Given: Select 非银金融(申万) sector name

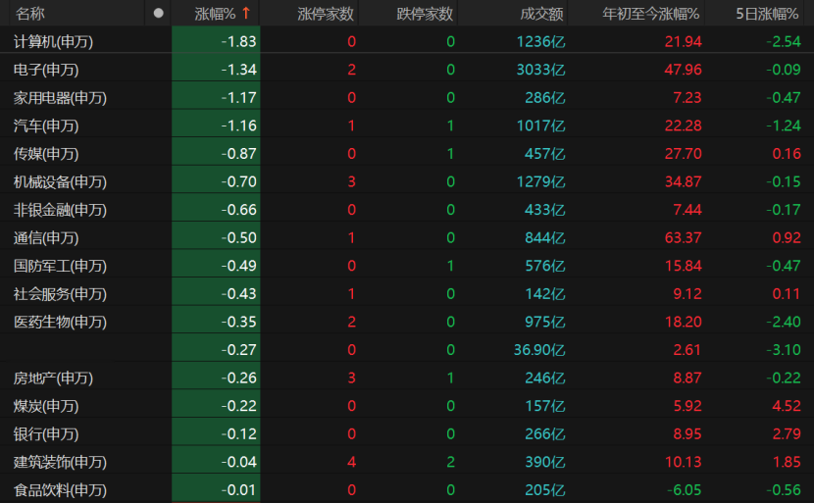Looking at the screenshot, I should pos(60,210).
